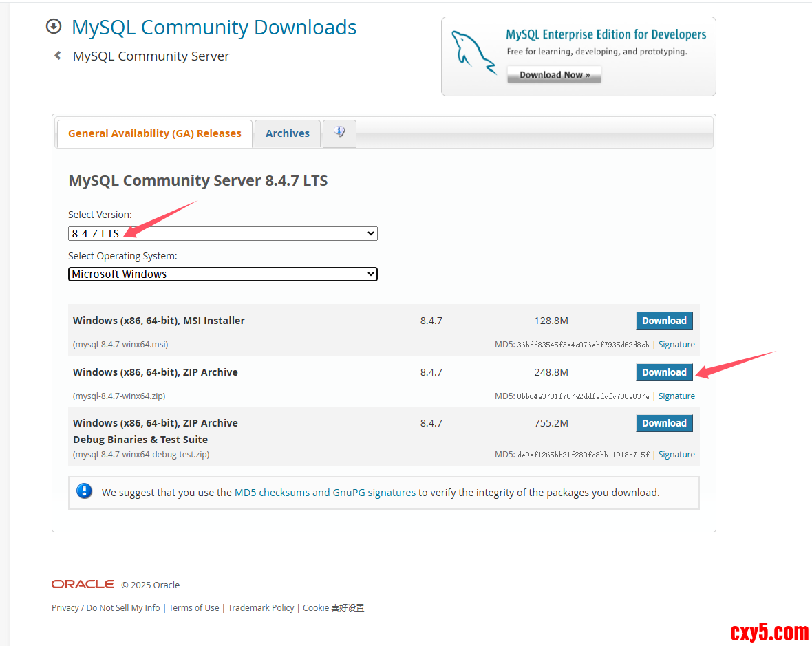Open the Trademark Policy link
Screen dimensions: 812x646
[261, 607]
